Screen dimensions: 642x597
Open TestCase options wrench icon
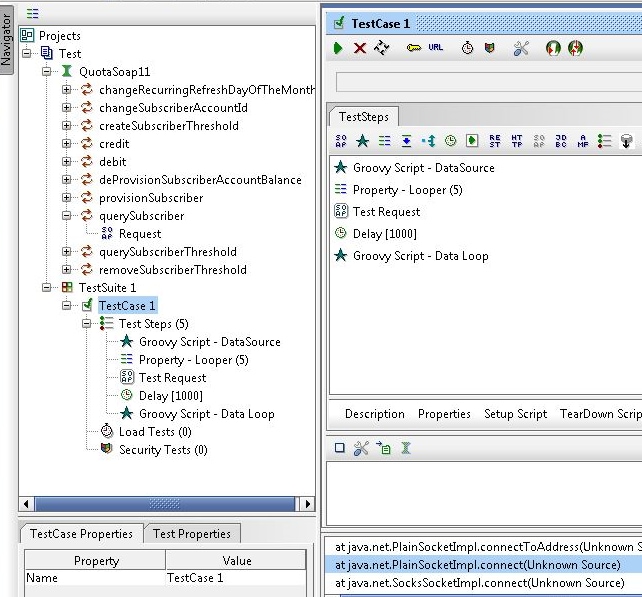(x=521, y=48)
